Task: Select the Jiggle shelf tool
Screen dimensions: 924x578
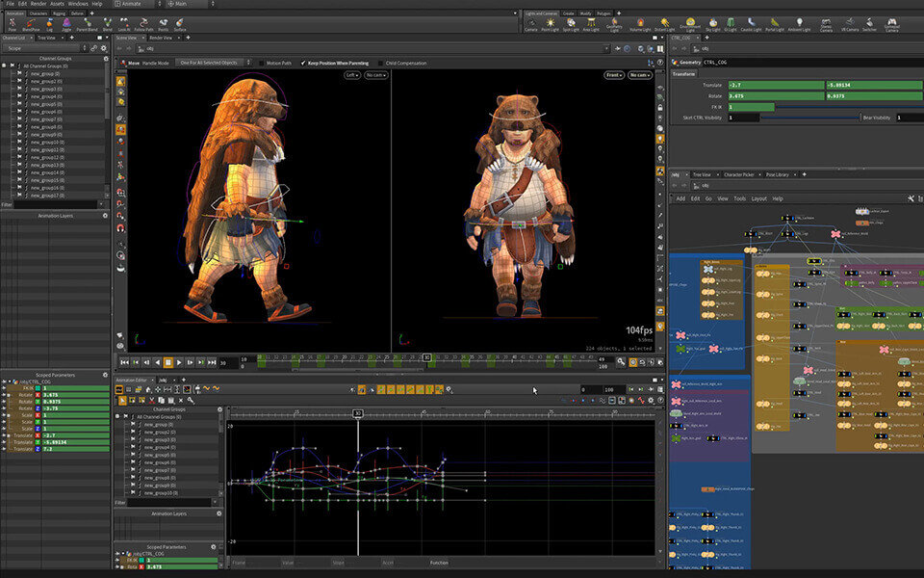Action: 66,24
